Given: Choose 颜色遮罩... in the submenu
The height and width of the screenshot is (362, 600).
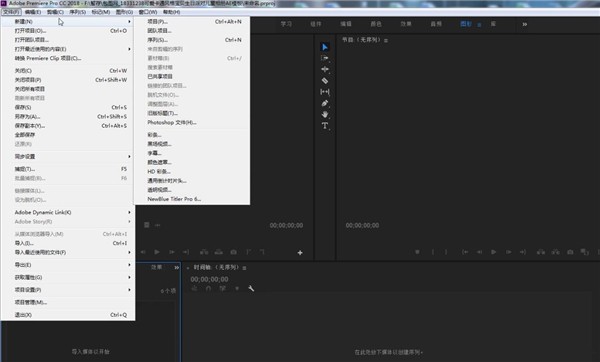Looking at the screenshot, I should pyautogui.click(x=192, y=162).
